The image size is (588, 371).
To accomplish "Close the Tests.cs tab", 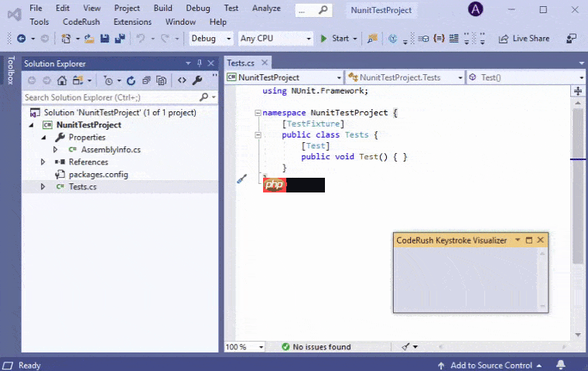I will pos(265,63).
